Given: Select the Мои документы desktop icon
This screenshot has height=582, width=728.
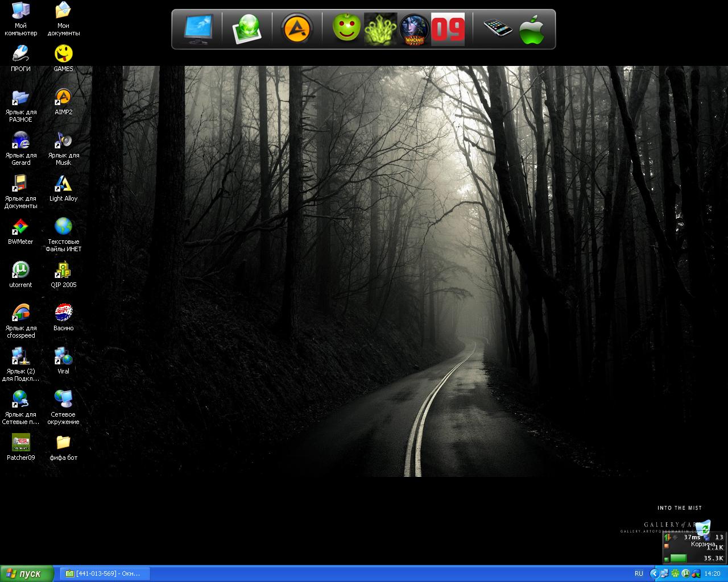Looking at the screenshot, I should [63, 19].
